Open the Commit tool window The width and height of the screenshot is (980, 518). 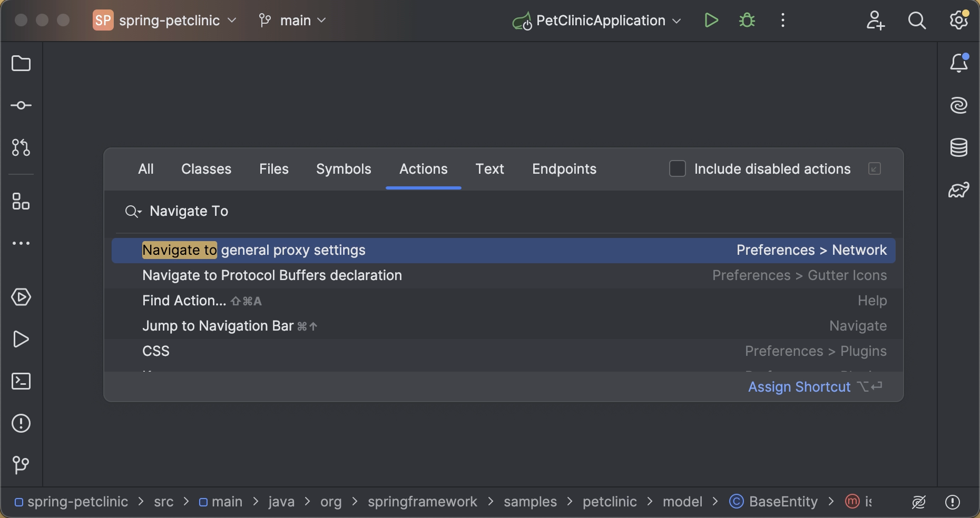[x=21, y=105]
